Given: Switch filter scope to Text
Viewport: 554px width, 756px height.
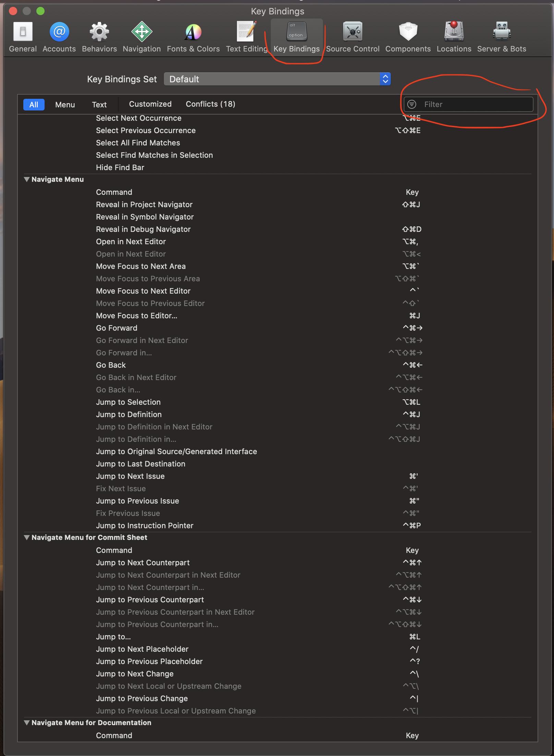Looking at the screenshot, I should click(99, 105).
